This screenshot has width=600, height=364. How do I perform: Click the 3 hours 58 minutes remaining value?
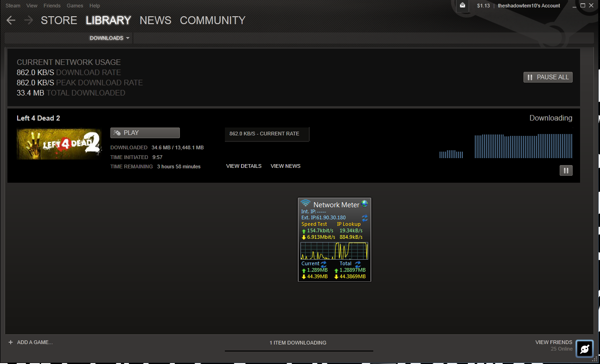[x=179, y=166]
